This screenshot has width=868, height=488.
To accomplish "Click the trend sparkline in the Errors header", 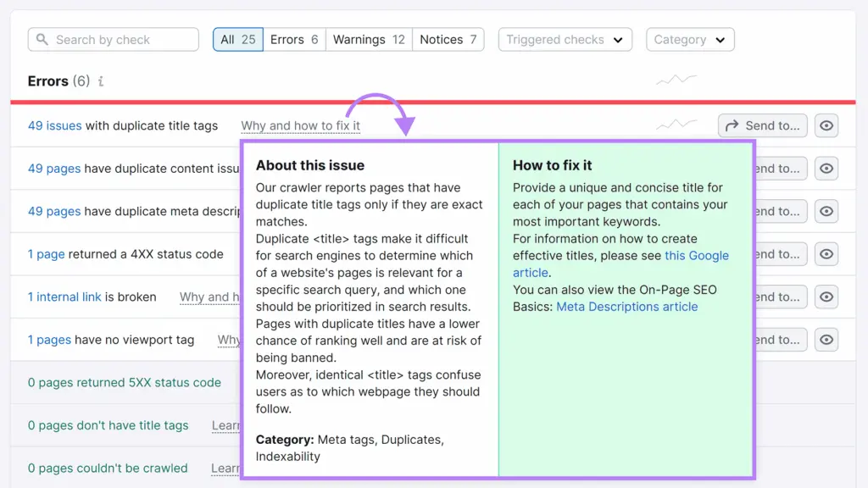I will coord(676,80).
